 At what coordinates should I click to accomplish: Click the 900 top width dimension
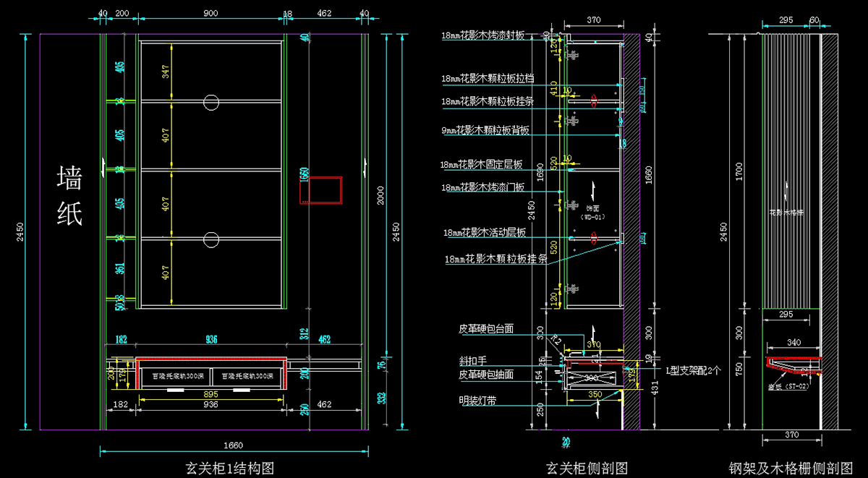point(211,14)
